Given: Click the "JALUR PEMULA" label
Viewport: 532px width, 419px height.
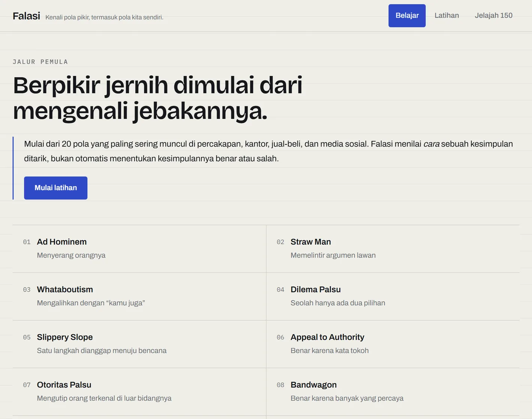Looking at the screenshot, I should tap(40, 62).
